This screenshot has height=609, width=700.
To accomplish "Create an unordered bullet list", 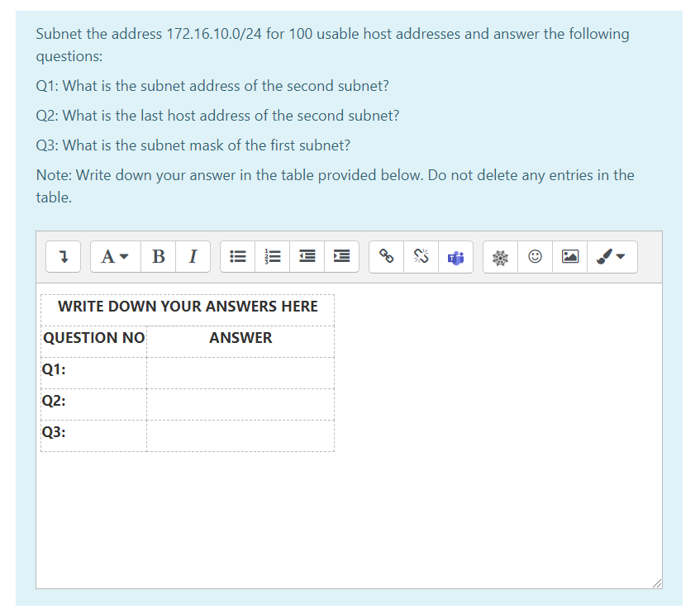I will tap(237, 257).
